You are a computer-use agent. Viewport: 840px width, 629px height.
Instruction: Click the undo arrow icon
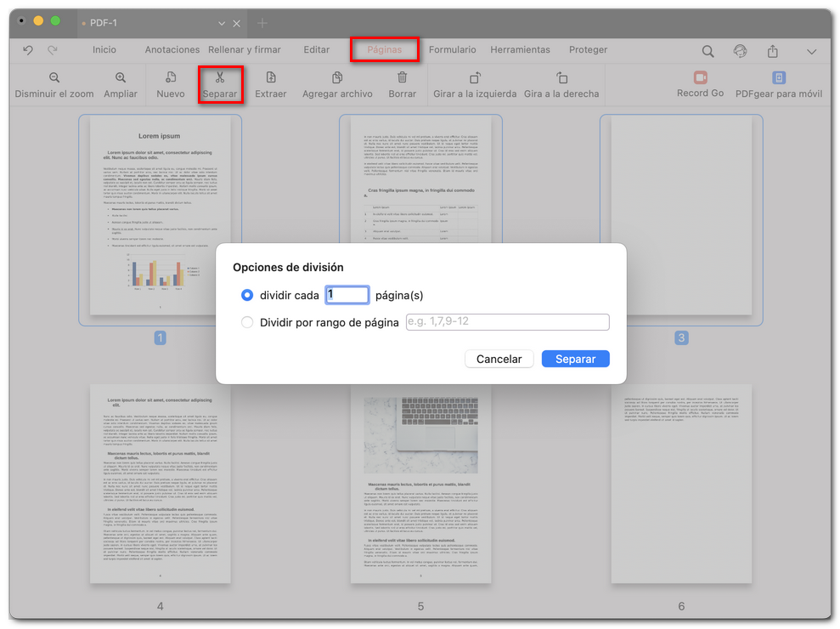pos(26,50)
